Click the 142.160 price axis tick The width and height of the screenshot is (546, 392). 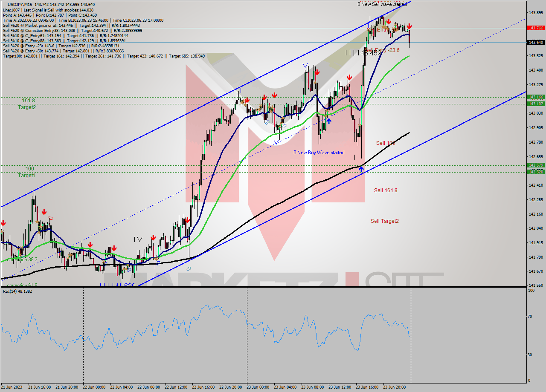tap(536, 214)
